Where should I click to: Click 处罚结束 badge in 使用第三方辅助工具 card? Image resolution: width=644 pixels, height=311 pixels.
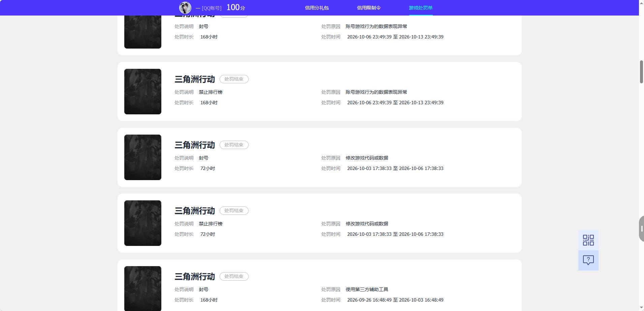234,276
